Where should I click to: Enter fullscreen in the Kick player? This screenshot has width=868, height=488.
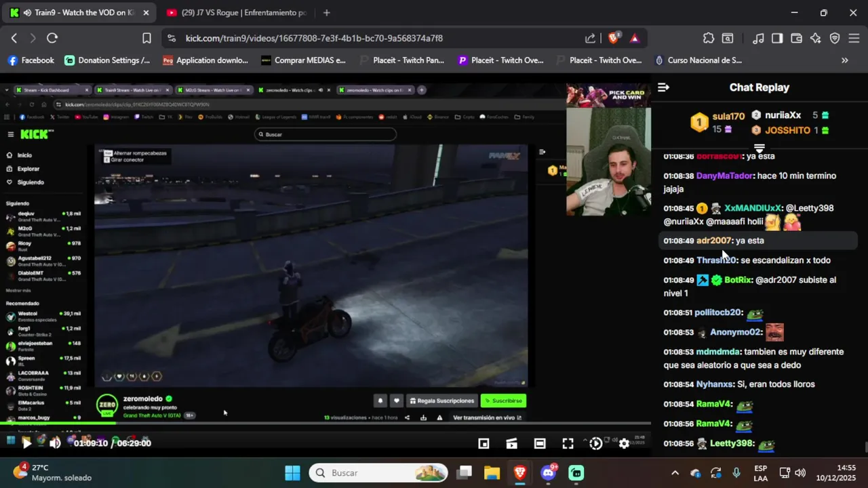[x=568, y=443]
